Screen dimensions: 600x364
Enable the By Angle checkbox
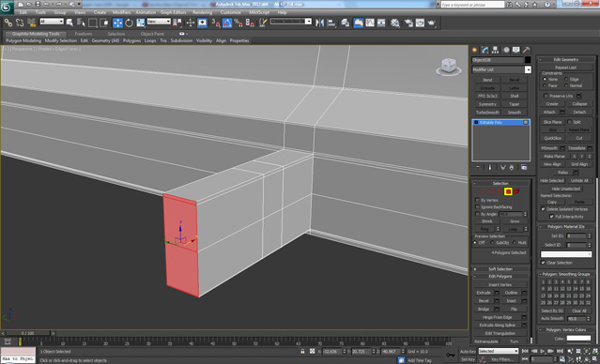477,214
